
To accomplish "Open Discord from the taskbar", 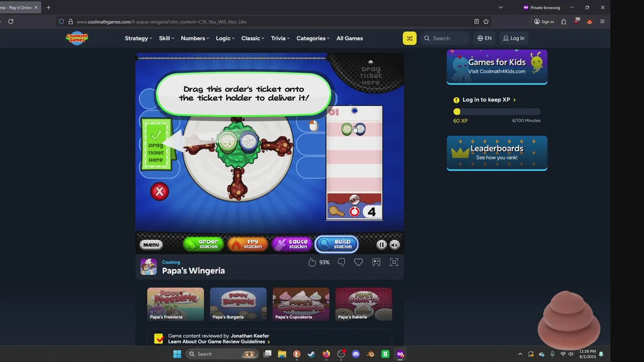I will click(x=356, y=354).
